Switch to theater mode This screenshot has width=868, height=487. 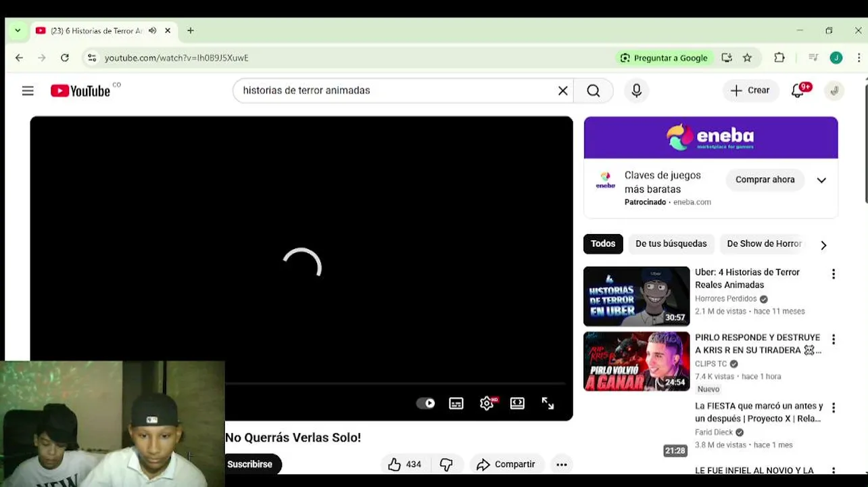517,403
